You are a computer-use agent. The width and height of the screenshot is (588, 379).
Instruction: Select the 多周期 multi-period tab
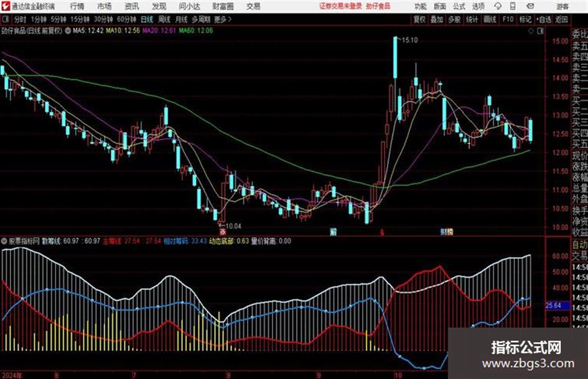point(201,19)
